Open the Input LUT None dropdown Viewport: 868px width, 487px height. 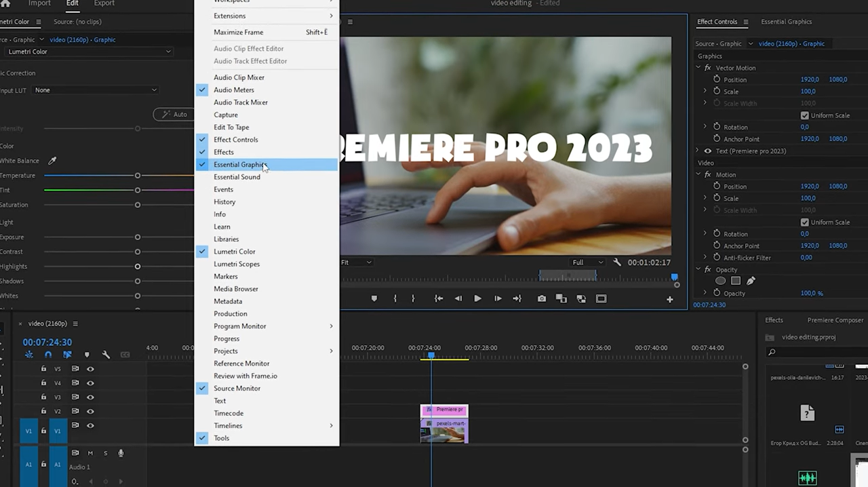pyautogui.click(x=96, y=90)
